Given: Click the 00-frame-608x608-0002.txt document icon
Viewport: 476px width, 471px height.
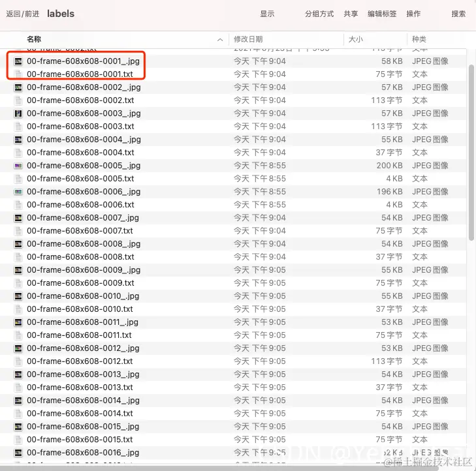Looking at the screenshot, I should (x=18, y=100).
